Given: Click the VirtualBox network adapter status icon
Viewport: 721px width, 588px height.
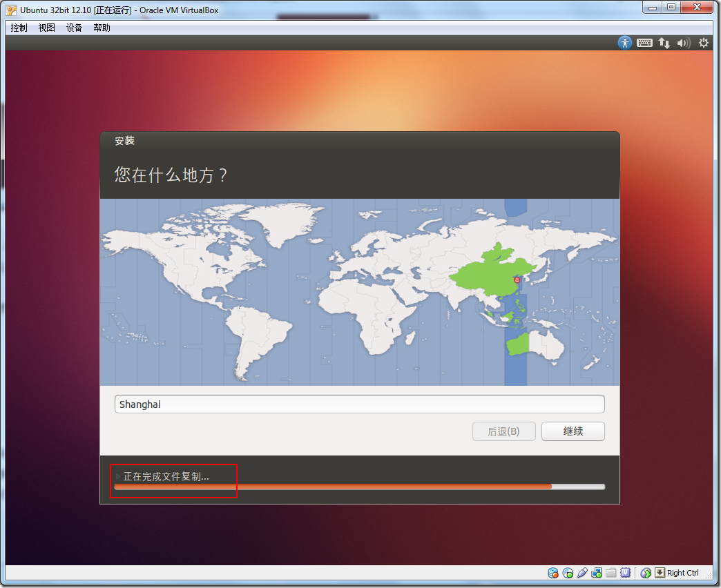Looking at the screenshot, I should [x=597, y=573].
